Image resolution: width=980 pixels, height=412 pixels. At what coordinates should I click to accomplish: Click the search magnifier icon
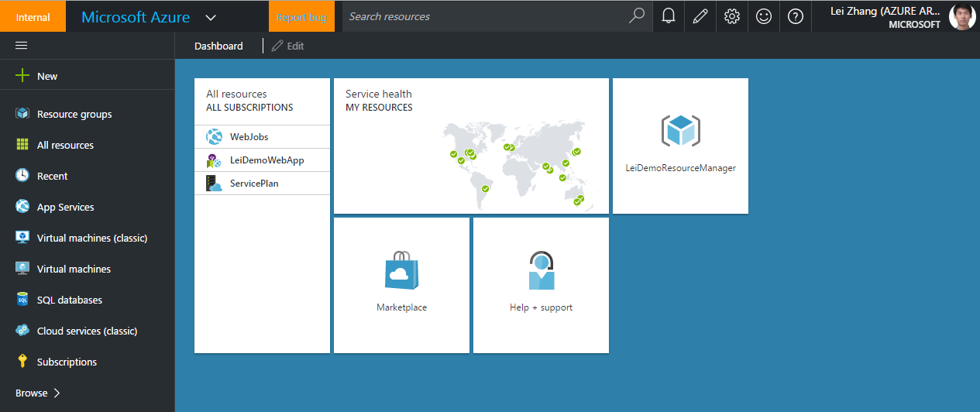coord(637,16)
